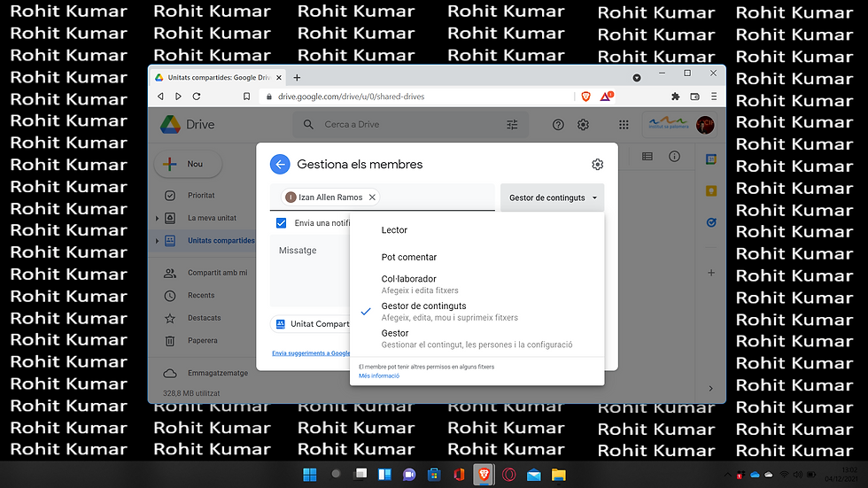Open Brave Rewards triangle icon
Viewport: 868px width, 488px height.
tap(606, 97)
